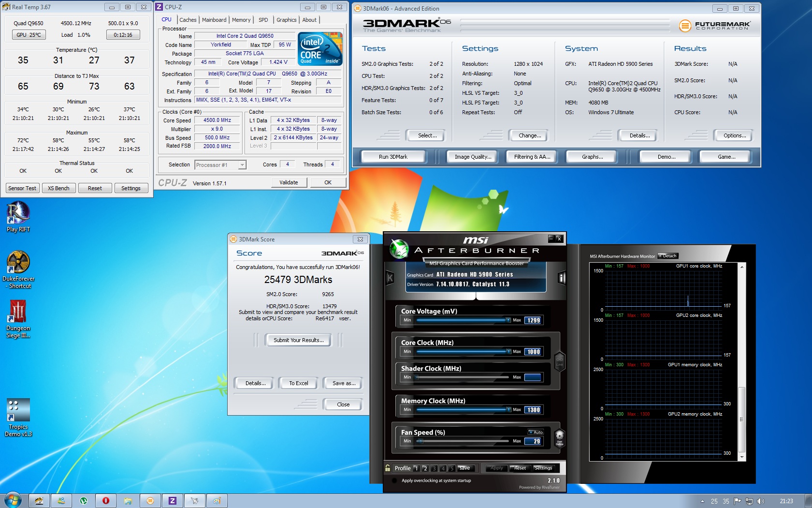The image size is (812, 508).
Task: Switch to the CPU-Z Caches tab
Action: [188, 20]
